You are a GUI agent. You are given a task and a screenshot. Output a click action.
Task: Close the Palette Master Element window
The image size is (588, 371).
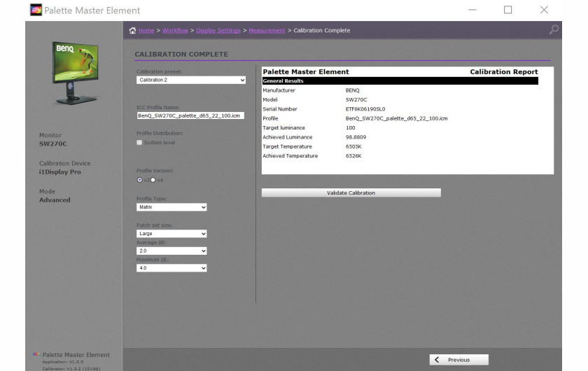point(544,10)
